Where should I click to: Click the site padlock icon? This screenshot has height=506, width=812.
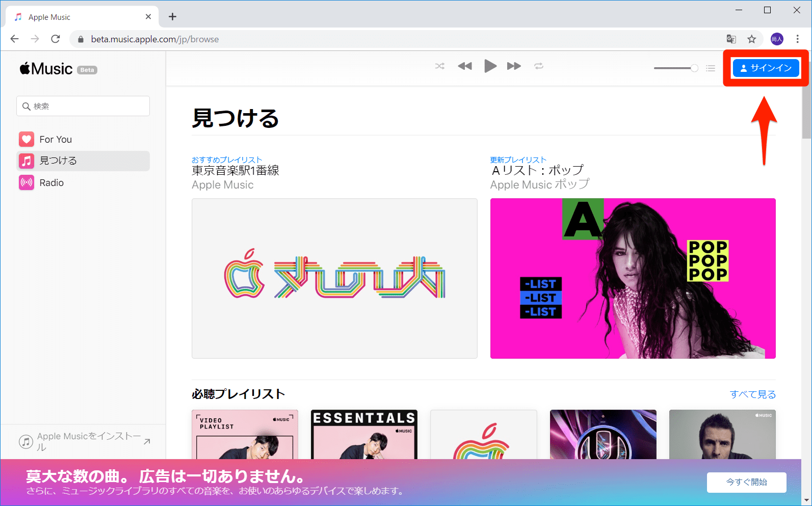81,39
